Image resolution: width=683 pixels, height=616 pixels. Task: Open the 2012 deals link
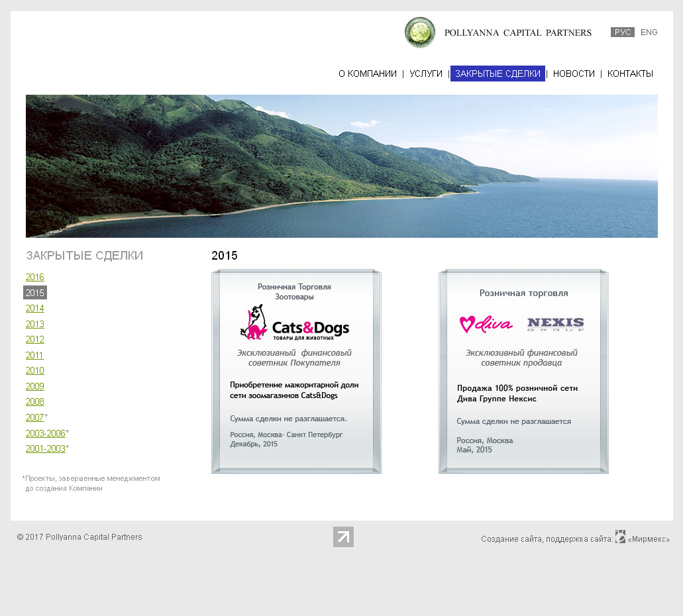point(35,339)
